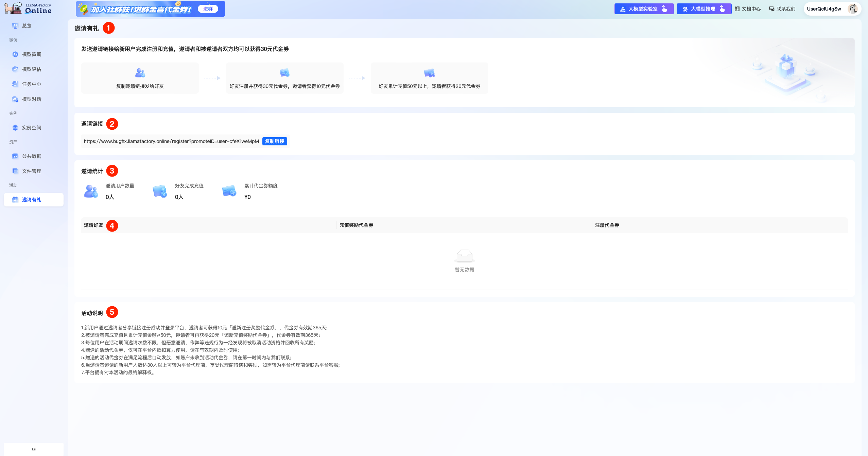Click the 进群 button in the banner

(x=208, y=9)
